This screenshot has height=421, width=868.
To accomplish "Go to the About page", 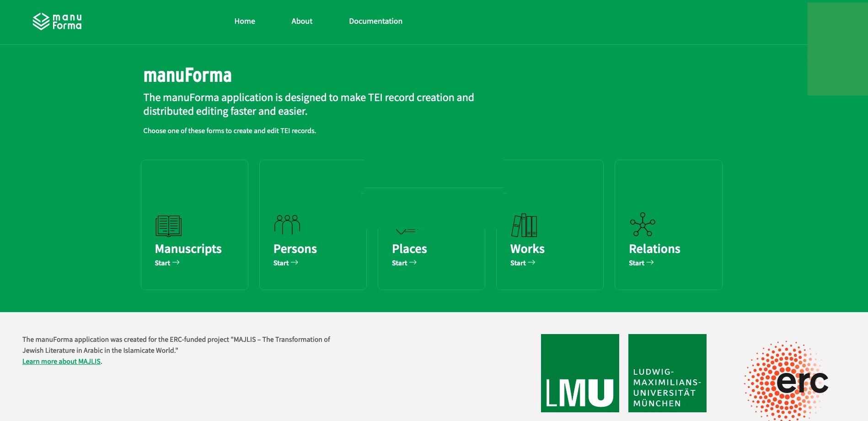I will [x=302, y=21].
